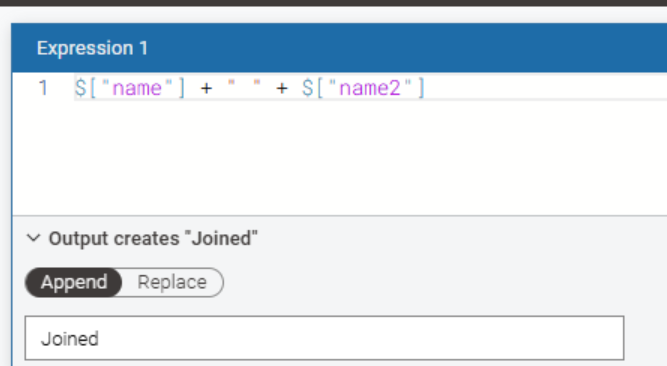Place cursor in the "name2" string token
The width and height of the screenshot is (667, 366).
[x=370, y=88]
